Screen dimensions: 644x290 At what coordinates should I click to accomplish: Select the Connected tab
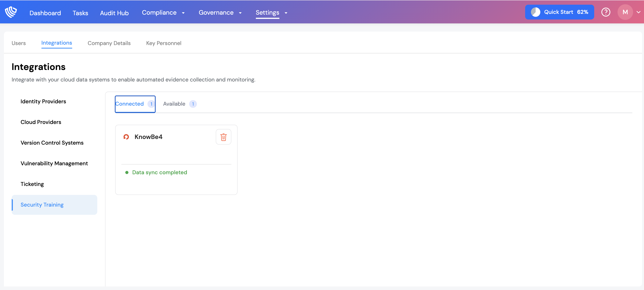(135, 104)
